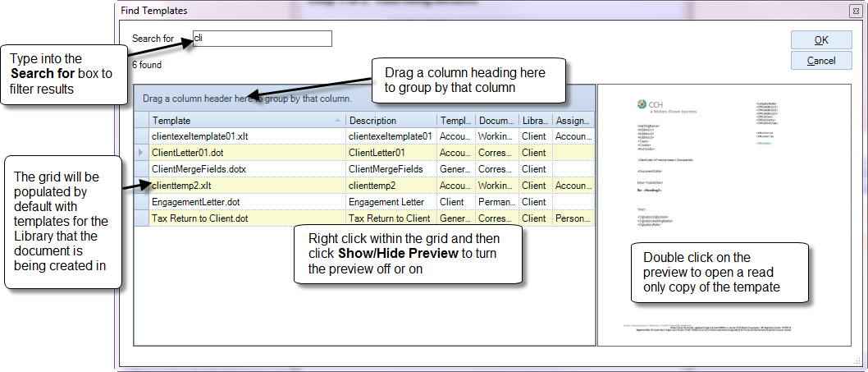Click the group-by-column drop area

pyautogui.click(x=365, y=99)
